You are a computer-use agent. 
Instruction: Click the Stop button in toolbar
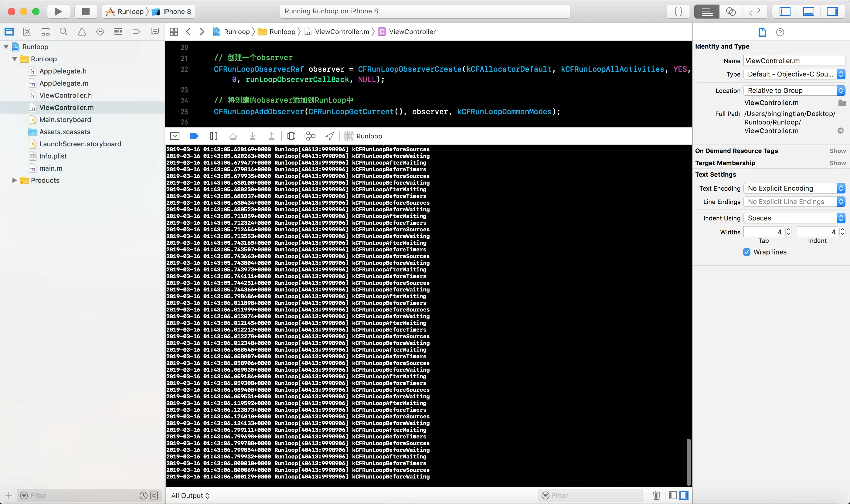coord(86,12)
